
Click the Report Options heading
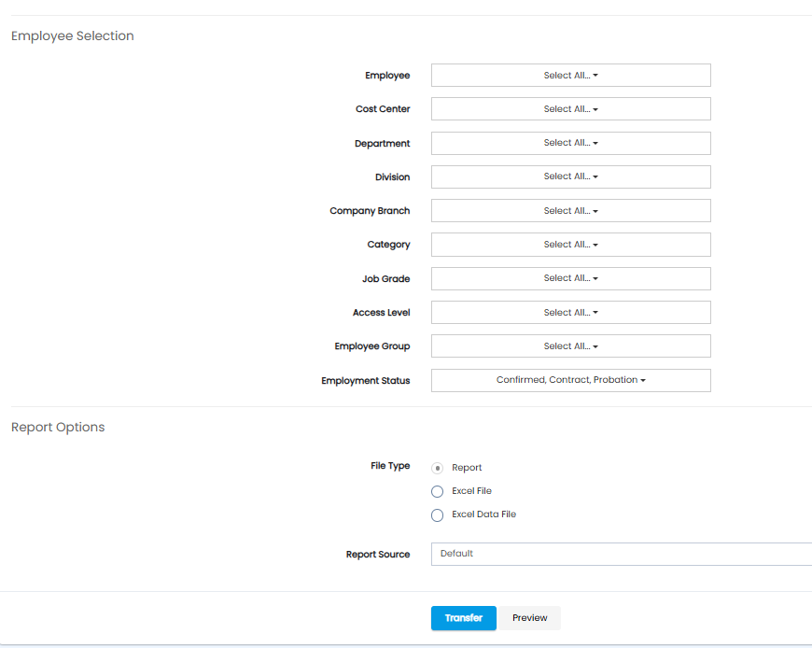tap(58, 428)
